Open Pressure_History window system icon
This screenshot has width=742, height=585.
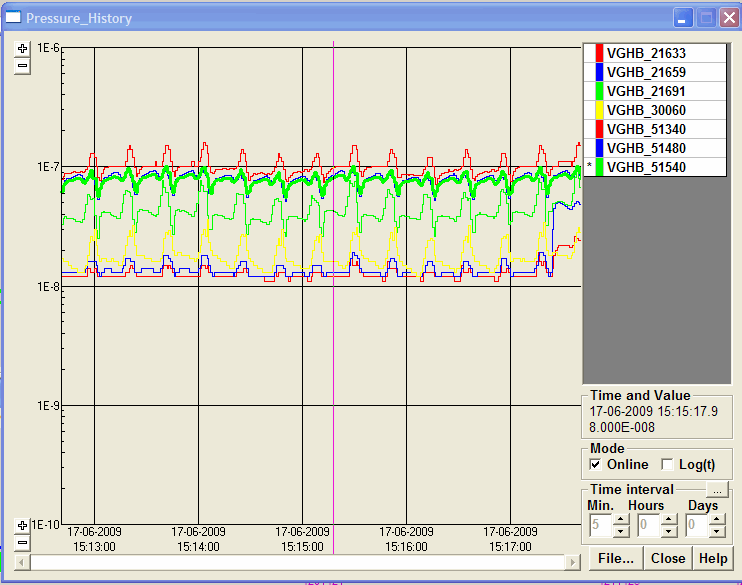[x=13, y=18]
